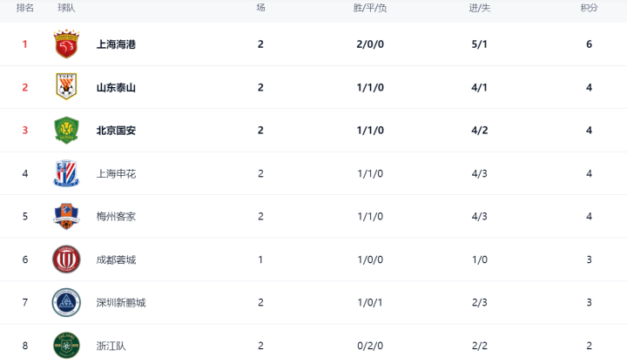The width and height of the screenshot is (627, 364).
Task: Click the 积分 column header
Action: [x=589, y=8]
